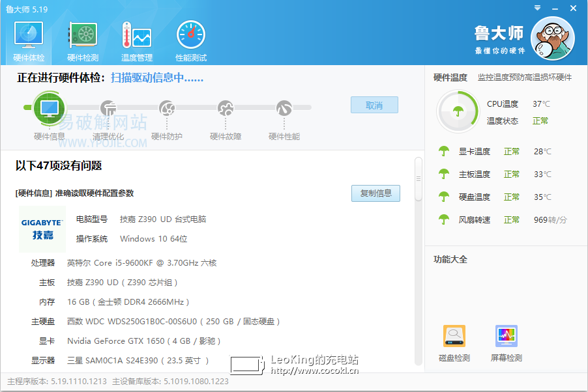The image size is (588, 392).
Task: Click the 处理器 field label
Action: (x=43, y=262)
